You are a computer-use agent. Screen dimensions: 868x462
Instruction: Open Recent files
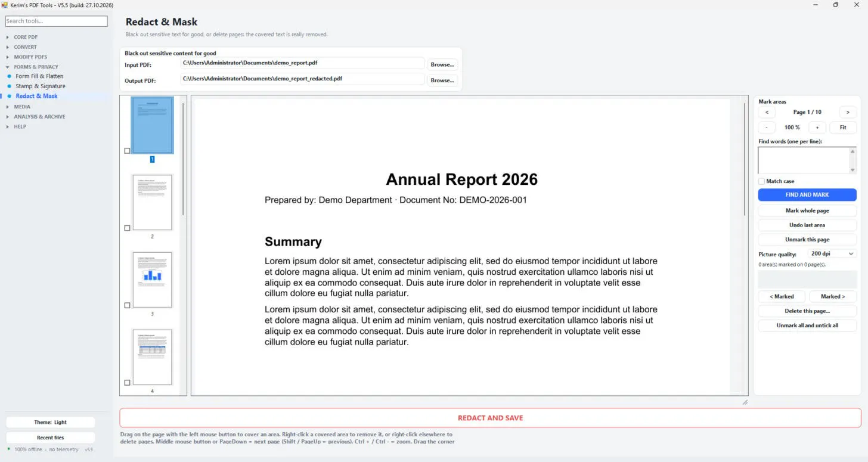click(51, 438)
